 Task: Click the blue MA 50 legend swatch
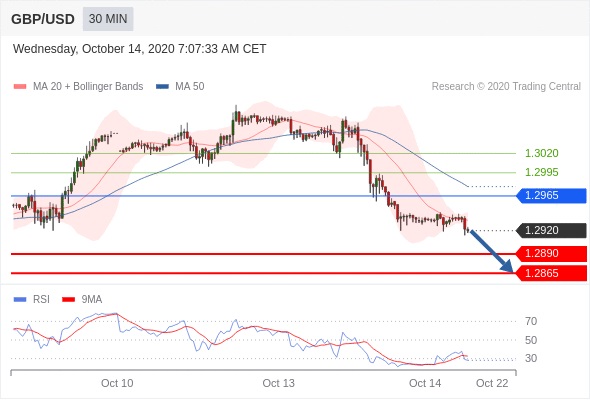[x=162, y=87]
